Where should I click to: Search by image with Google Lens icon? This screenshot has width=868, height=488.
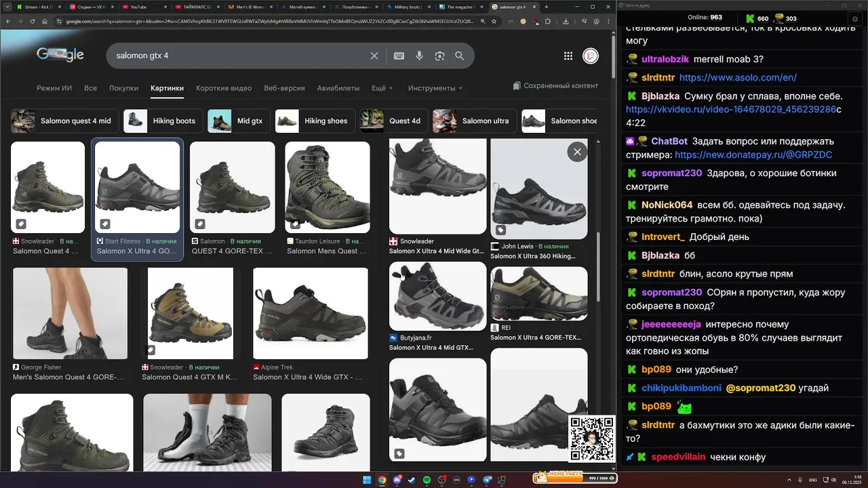439,56
